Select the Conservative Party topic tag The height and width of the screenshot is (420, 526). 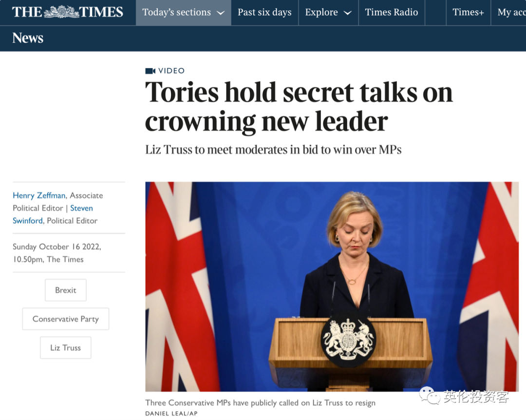(x=66, y=319)
